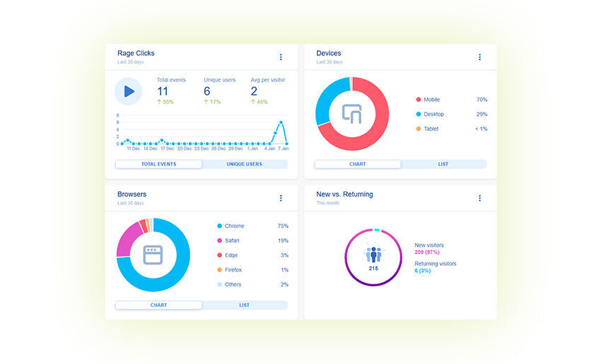601x364 pixels.
Task: Click the visitors people icon
Action: click(x=373, y=254)
